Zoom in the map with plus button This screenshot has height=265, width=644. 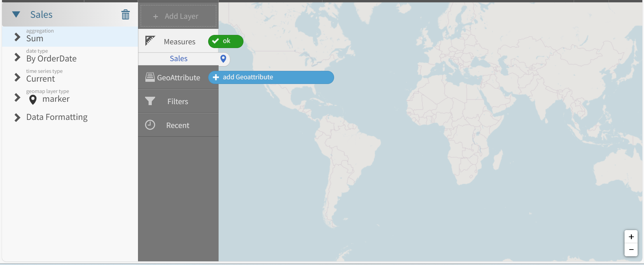point(631,237)
